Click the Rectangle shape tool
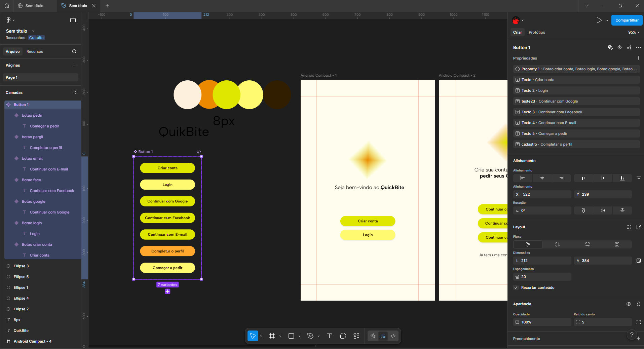The width and height of the screenshot is (644, 349). click(291, 336)
